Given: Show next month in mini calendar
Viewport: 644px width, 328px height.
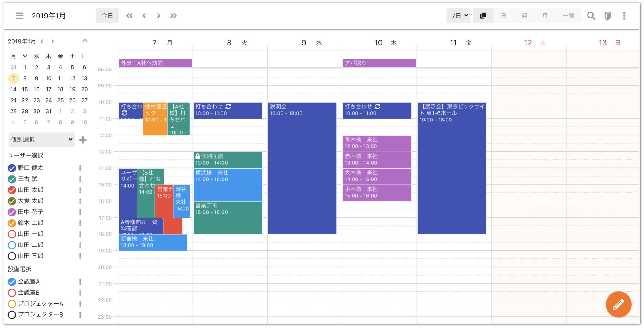Looking at the screenshot, I should (x=52, y=41).
